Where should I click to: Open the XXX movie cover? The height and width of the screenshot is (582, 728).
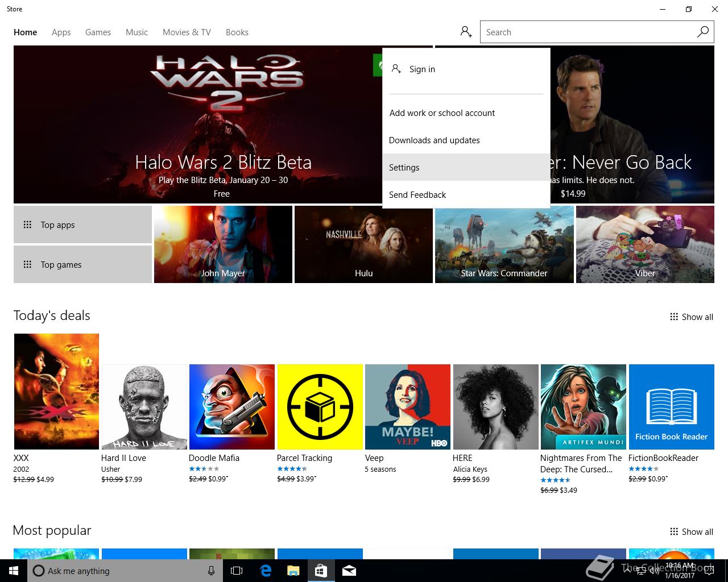coord(56,392)
